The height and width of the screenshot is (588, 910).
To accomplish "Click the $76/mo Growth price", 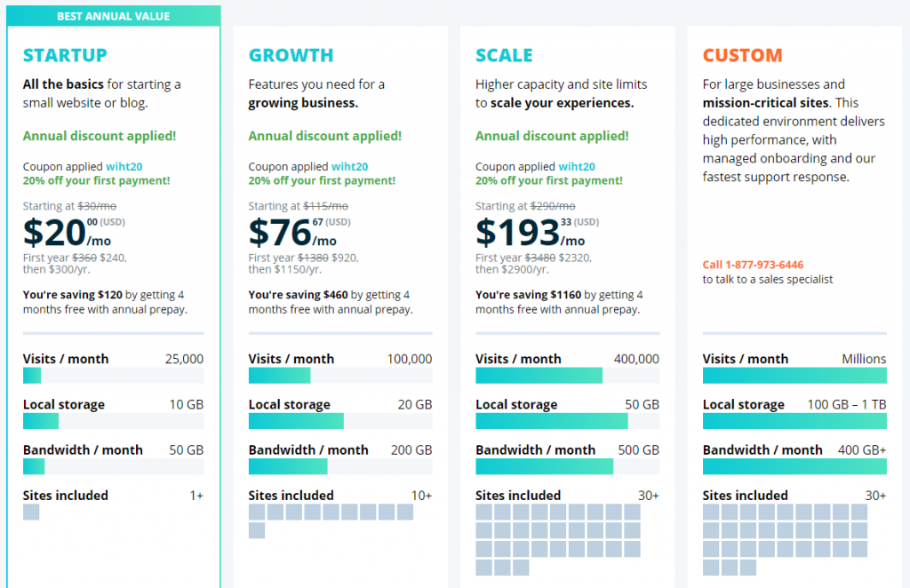I will [x=292, y=233].
